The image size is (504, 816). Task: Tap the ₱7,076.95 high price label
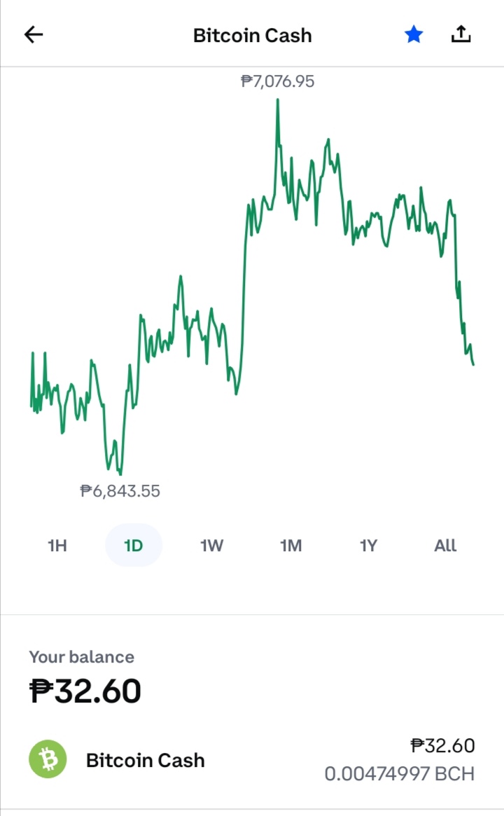tap(278, 81)
